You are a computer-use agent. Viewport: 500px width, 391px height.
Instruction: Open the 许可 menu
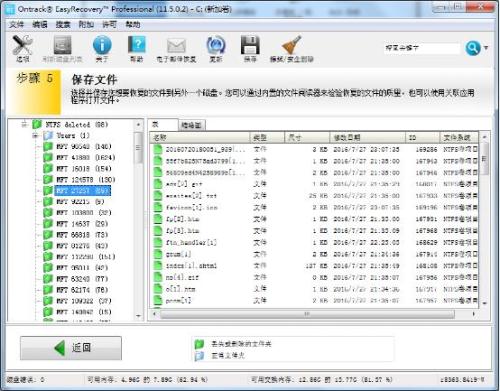pos(109,24)
